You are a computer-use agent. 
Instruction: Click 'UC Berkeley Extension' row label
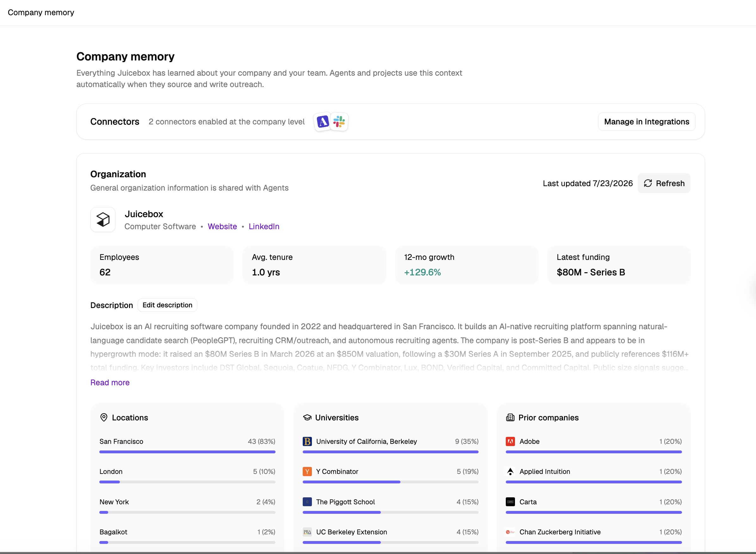[x=351, y=532]
